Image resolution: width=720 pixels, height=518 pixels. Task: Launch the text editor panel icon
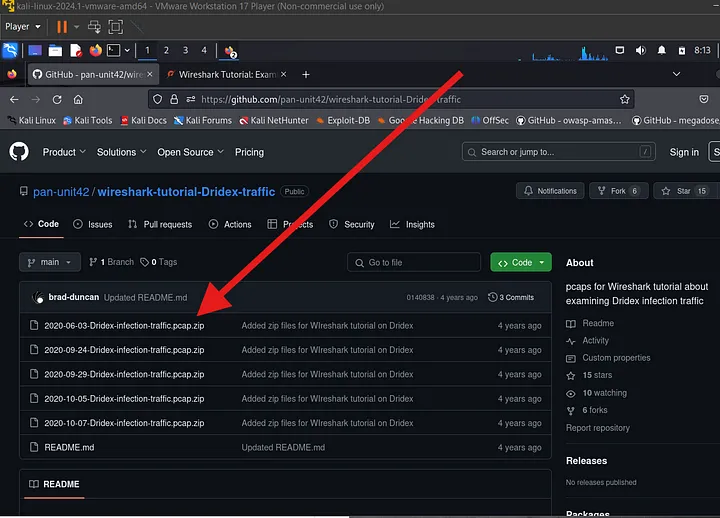click(x=76, y=50)
